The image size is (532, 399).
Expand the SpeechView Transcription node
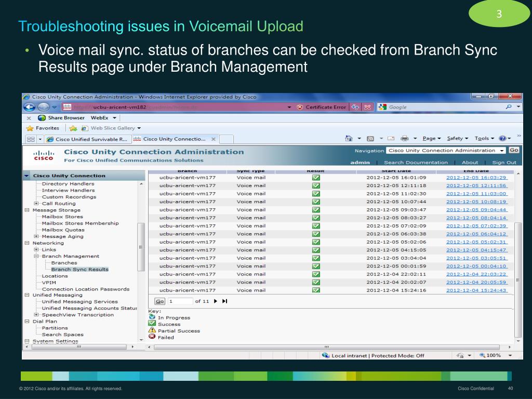(36, 315)
